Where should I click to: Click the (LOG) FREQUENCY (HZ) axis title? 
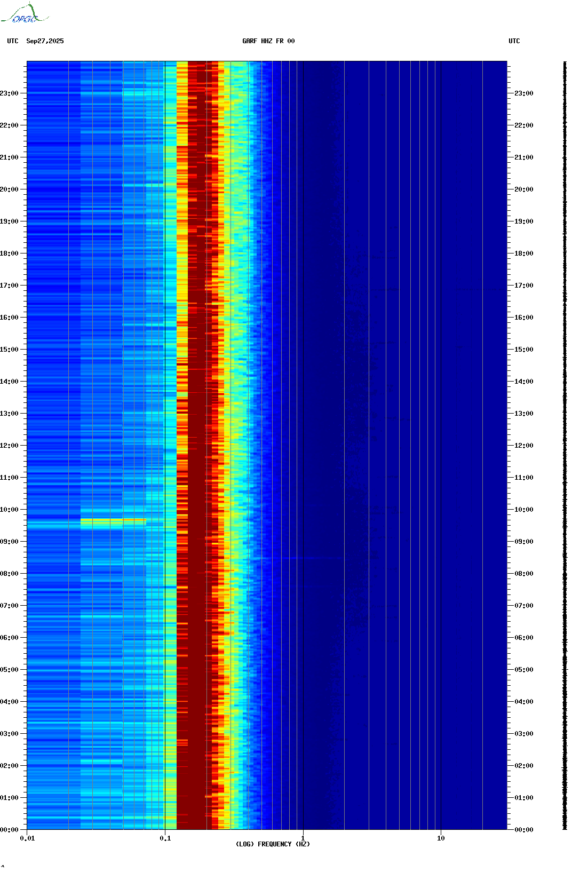pos(273,844)
